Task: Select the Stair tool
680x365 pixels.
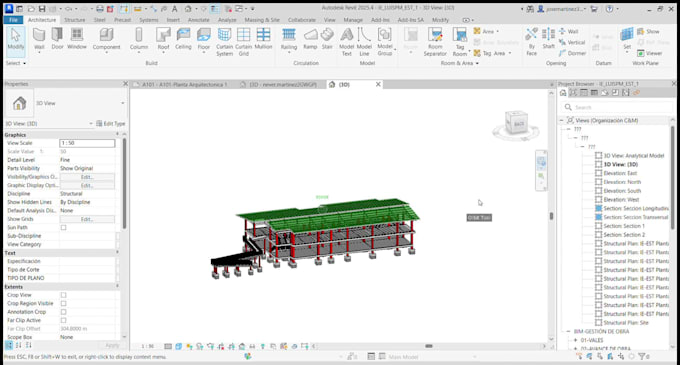Action: (327, 39)
